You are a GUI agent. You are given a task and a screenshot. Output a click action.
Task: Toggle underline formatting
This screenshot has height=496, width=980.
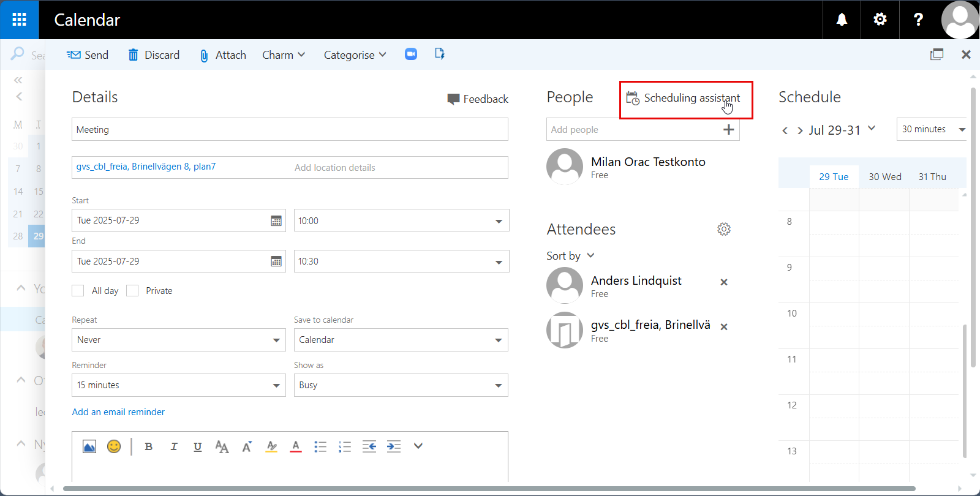(x=197, y=446)
